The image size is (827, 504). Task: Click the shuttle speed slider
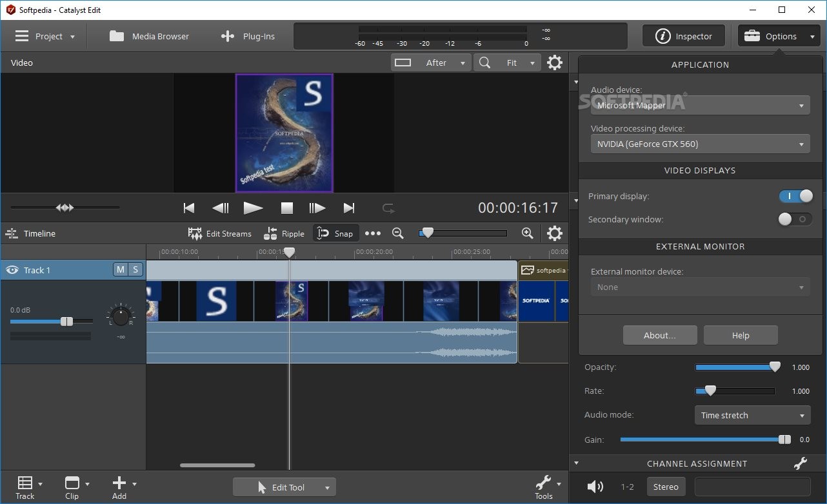[x=65, y=208]
